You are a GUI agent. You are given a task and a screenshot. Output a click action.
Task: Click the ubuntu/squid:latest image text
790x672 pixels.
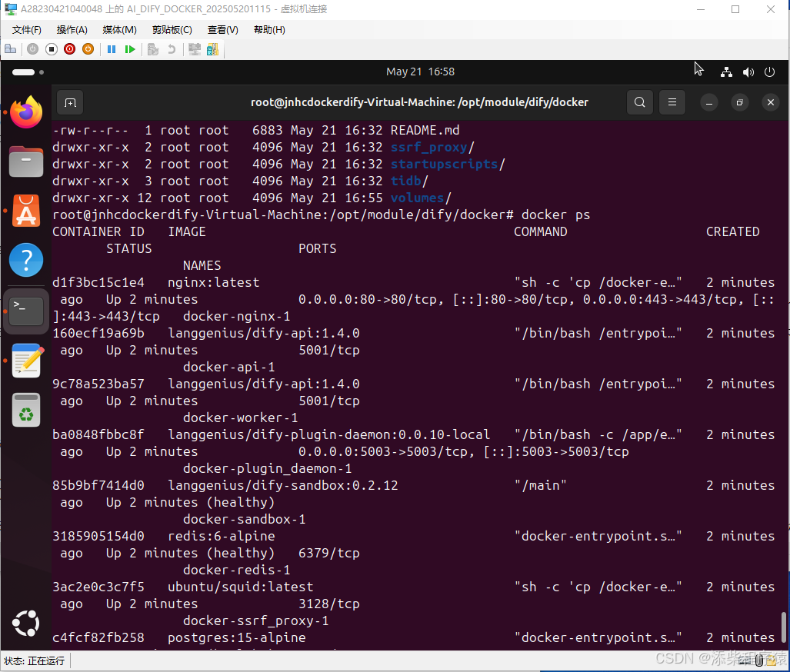point(240,587)
